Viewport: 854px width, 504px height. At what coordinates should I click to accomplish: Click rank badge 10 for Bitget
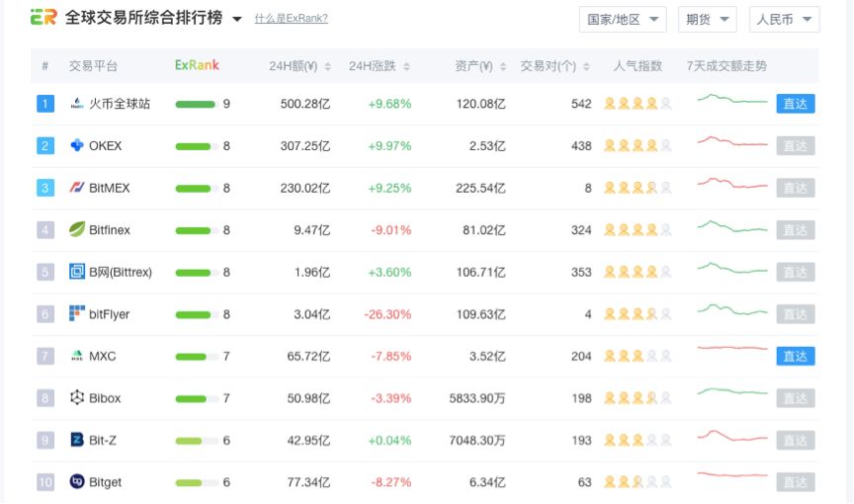click(x=45, y=482)
